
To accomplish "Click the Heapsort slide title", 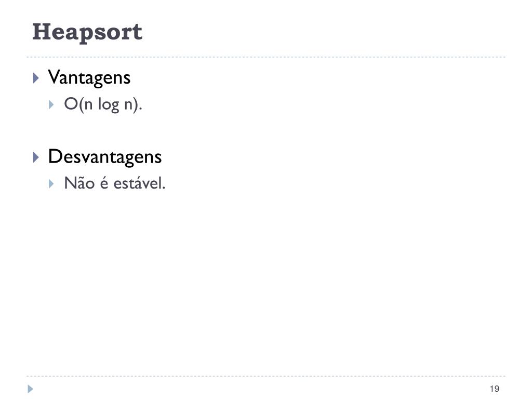I will tap(87, 32).
